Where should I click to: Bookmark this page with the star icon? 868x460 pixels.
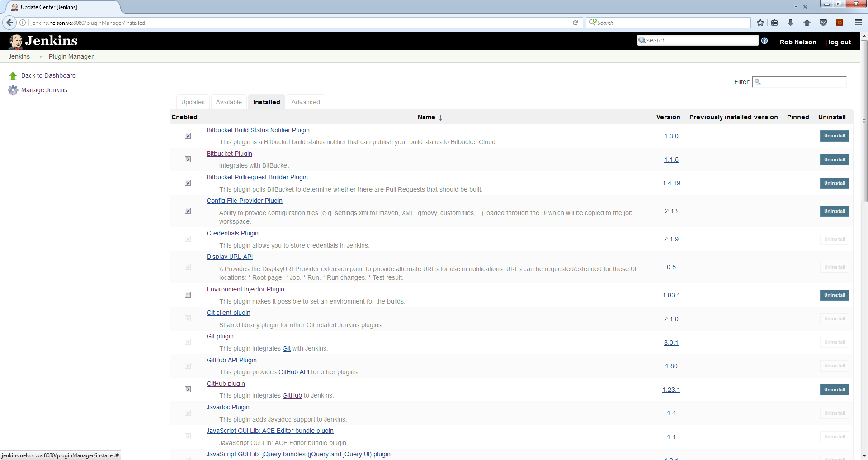tap(760, 23)
